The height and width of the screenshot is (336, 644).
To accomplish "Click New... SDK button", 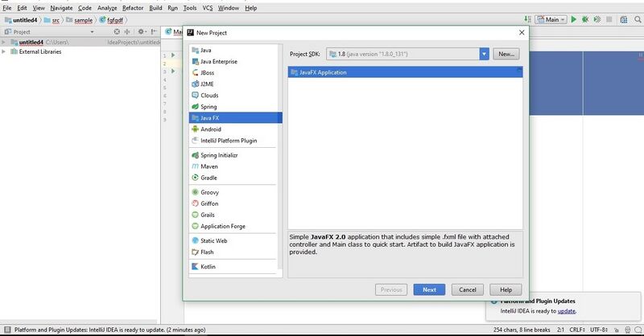I will (506, 54).
